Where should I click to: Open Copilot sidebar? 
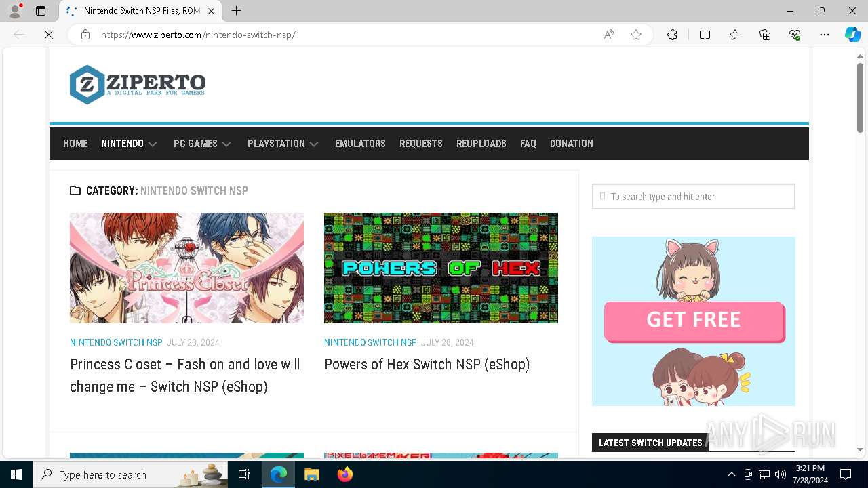(x=852, y=35)
